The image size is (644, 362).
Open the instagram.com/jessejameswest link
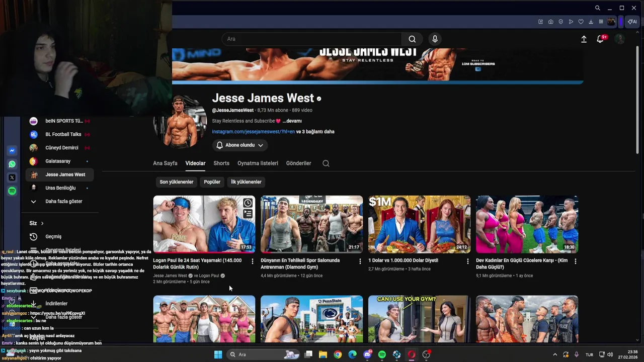(x=253, y=132)
